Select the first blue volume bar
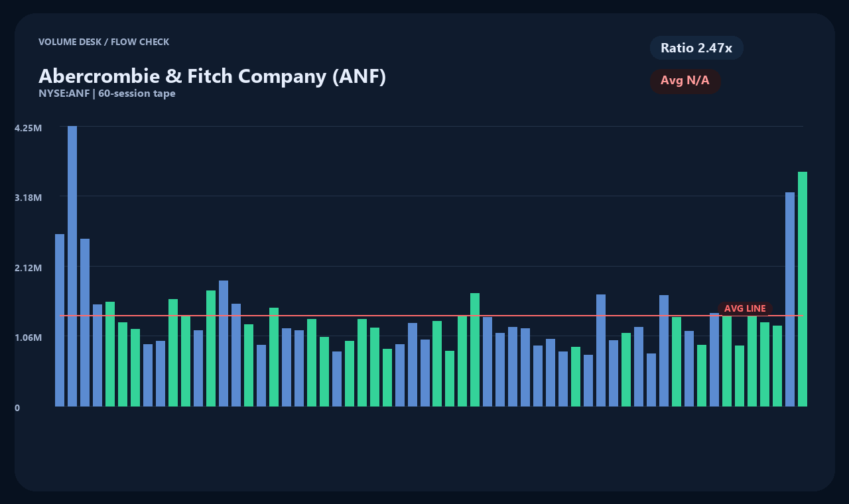The height and width of the screenshot is (504, 849). tap(60, 320)
